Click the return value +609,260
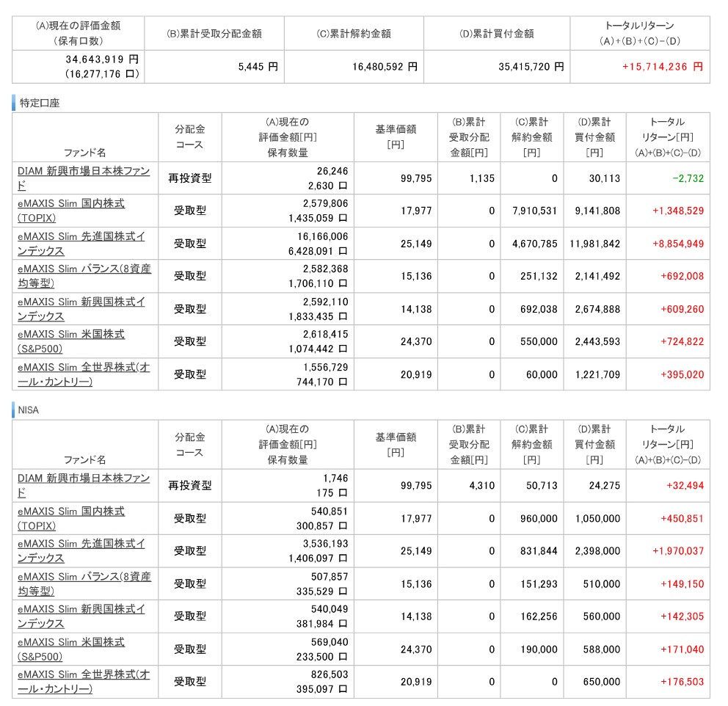728x706 pixels. 682,310
